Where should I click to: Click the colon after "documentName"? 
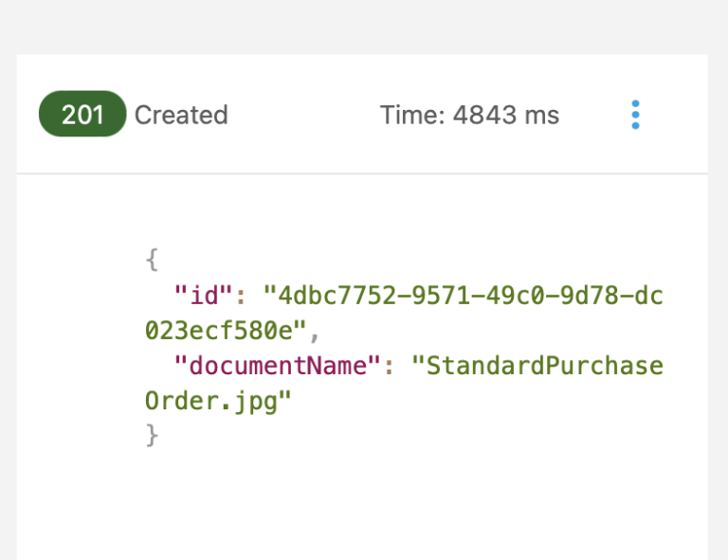[389, 367]
